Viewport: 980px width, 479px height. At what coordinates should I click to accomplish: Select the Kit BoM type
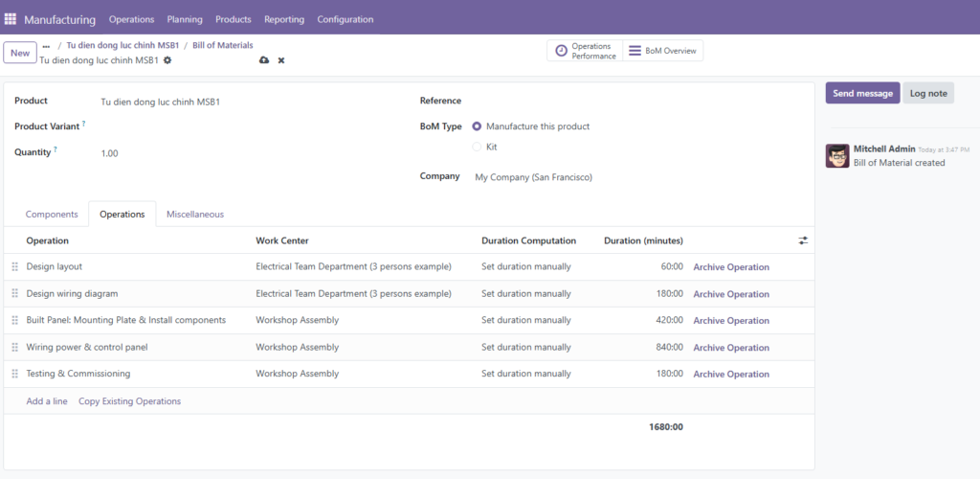478,148
